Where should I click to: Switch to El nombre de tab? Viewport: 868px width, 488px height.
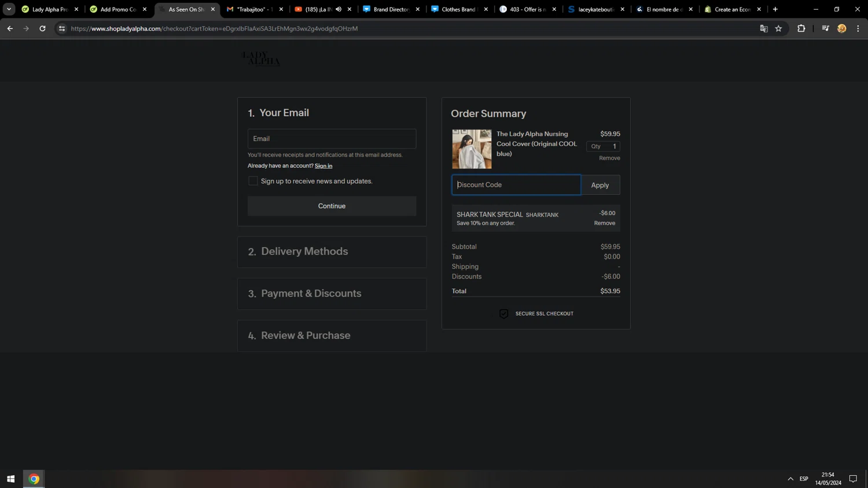[664, 9]
